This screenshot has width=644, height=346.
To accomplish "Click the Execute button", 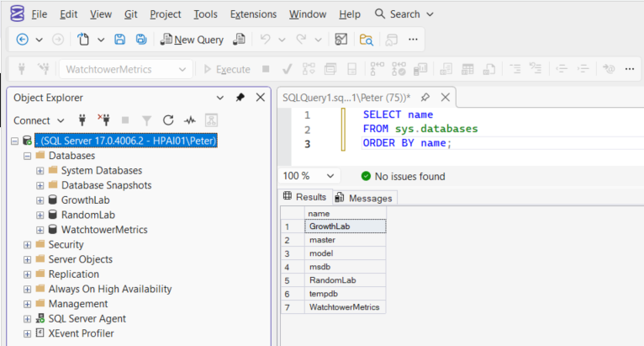I will (227, 69).
